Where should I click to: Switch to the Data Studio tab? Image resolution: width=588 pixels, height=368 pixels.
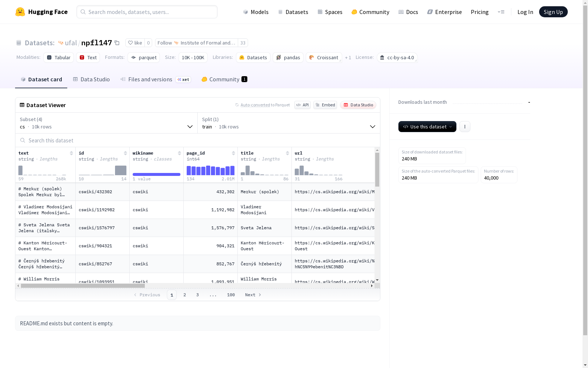coord(91,79)
